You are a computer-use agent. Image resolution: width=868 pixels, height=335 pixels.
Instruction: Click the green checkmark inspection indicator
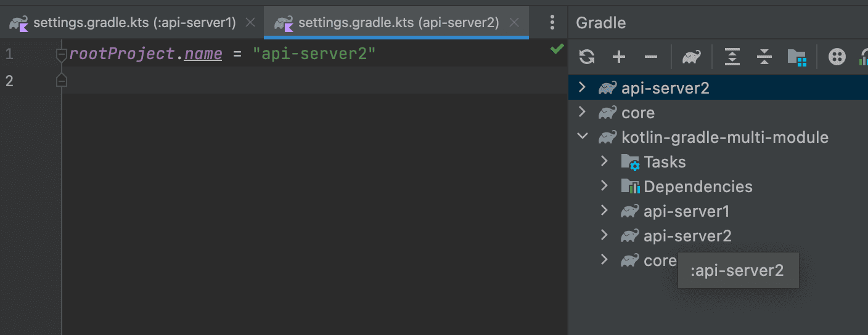(x=557, y=49)
